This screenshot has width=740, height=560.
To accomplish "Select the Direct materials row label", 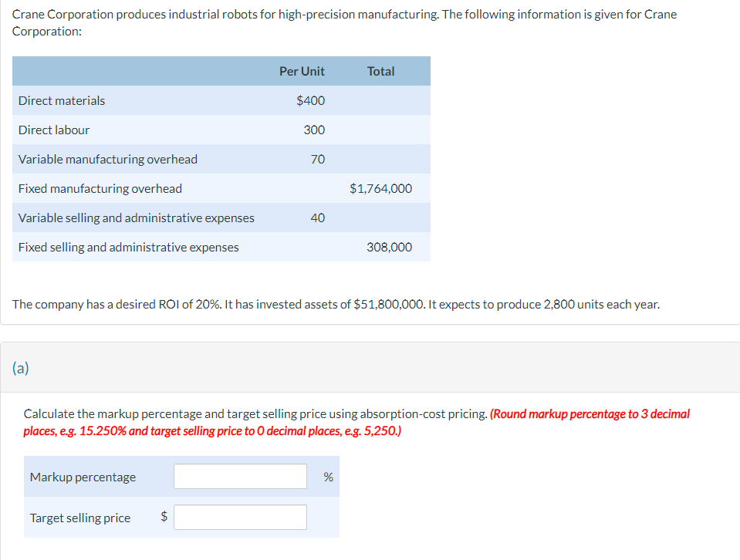I will 62,100.
